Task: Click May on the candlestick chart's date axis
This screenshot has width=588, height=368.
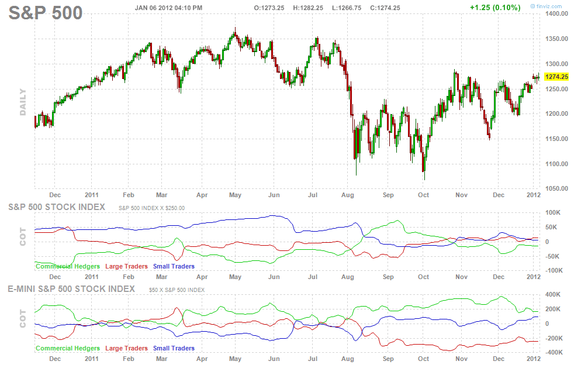Action: [235, 195]
